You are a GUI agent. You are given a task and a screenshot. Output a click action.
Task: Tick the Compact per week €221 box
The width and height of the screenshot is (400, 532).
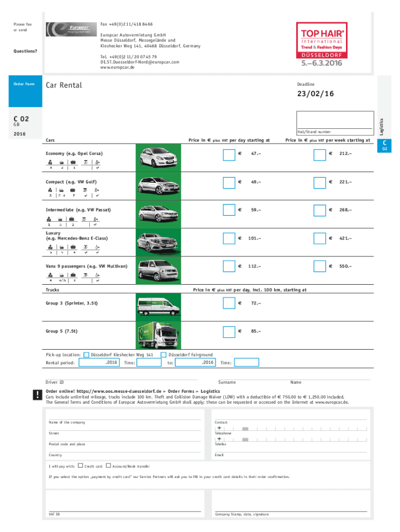(320, 182)
